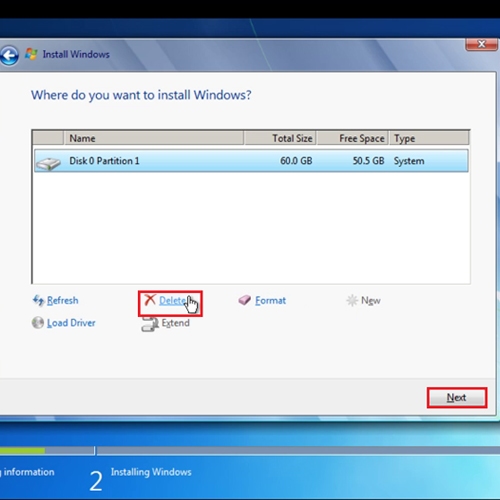Sort by the Free Space column header

pos(352,138)
